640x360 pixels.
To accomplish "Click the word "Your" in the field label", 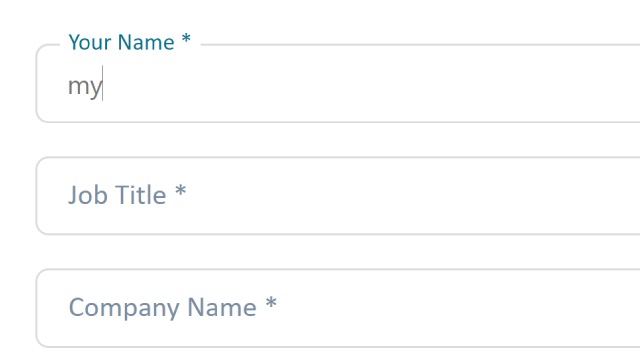I will pyautogui.click(x=91, y=42).
